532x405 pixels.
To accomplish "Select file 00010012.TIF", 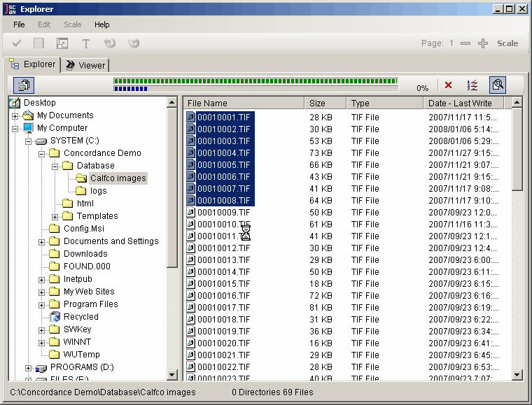I will tap(223, 248).
